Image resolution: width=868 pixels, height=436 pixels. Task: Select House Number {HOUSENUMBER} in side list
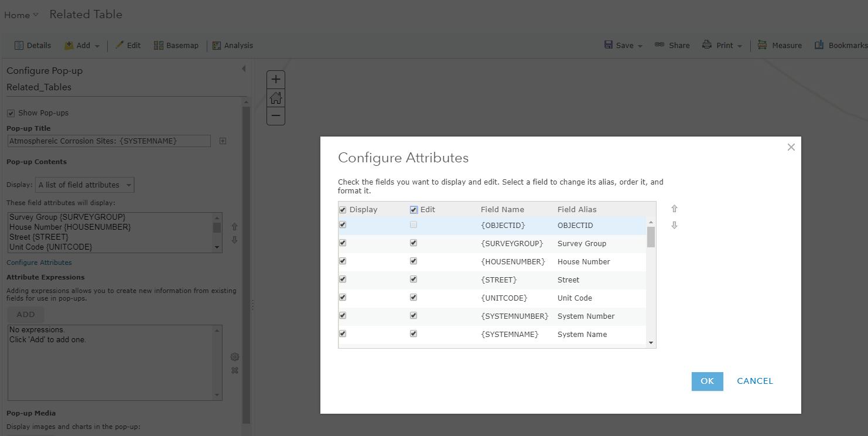point(70,227)
